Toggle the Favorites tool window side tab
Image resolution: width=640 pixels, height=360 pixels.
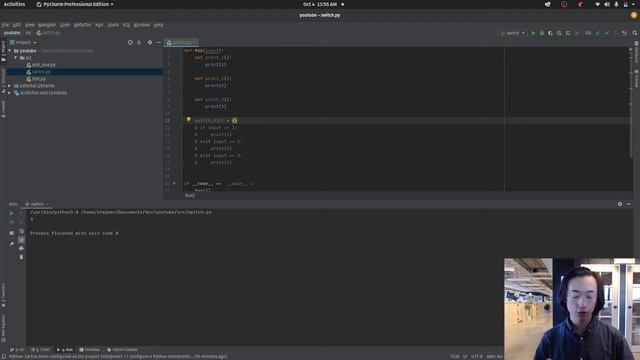click(x=3, y=295)
